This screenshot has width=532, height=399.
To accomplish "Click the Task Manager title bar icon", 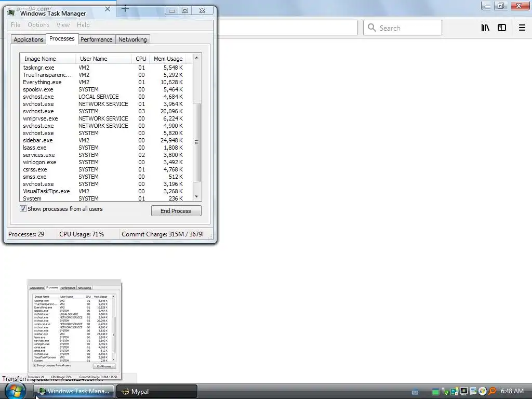I will pos(11,13).
